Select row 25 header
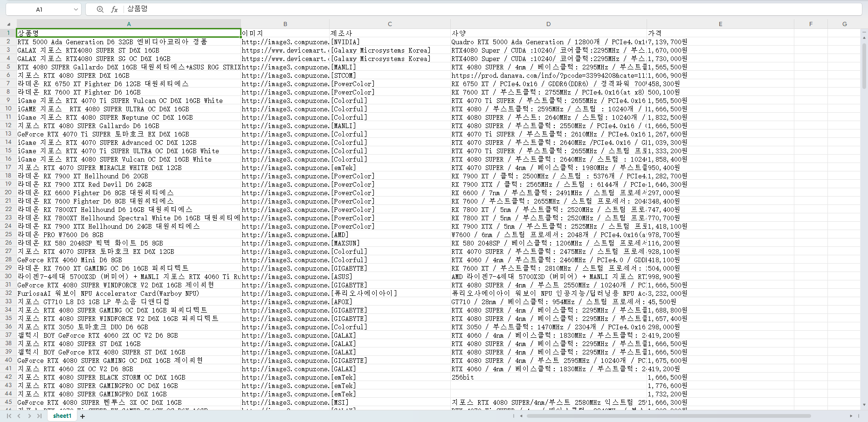 point(8,234)
